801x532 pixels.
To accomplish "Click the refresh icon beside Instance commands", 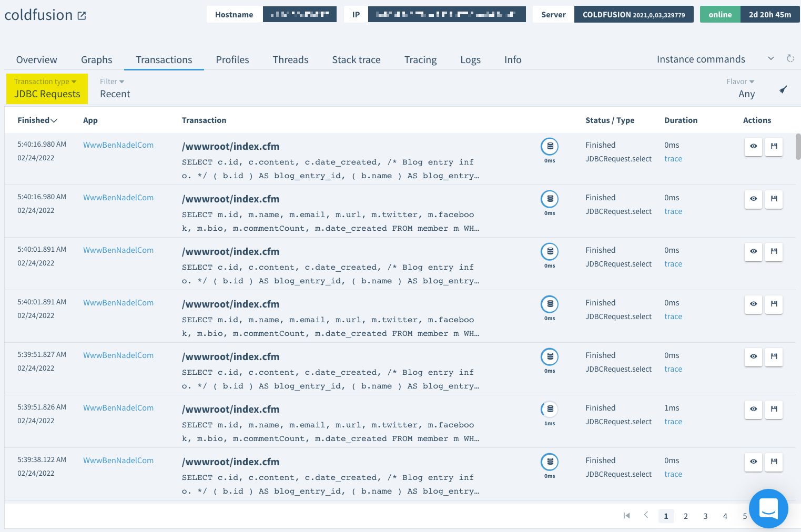I will (x=790, y=59).
